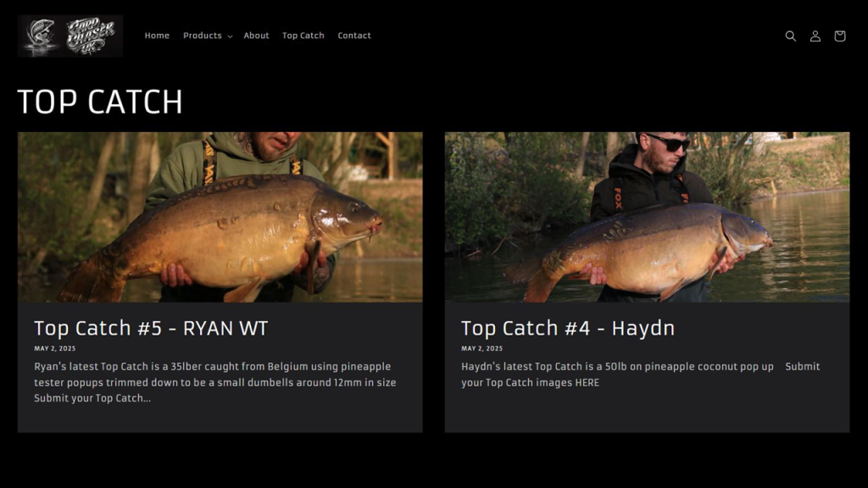Open the About page link
This screenshot has width=868, height=488.
(256, 36)
